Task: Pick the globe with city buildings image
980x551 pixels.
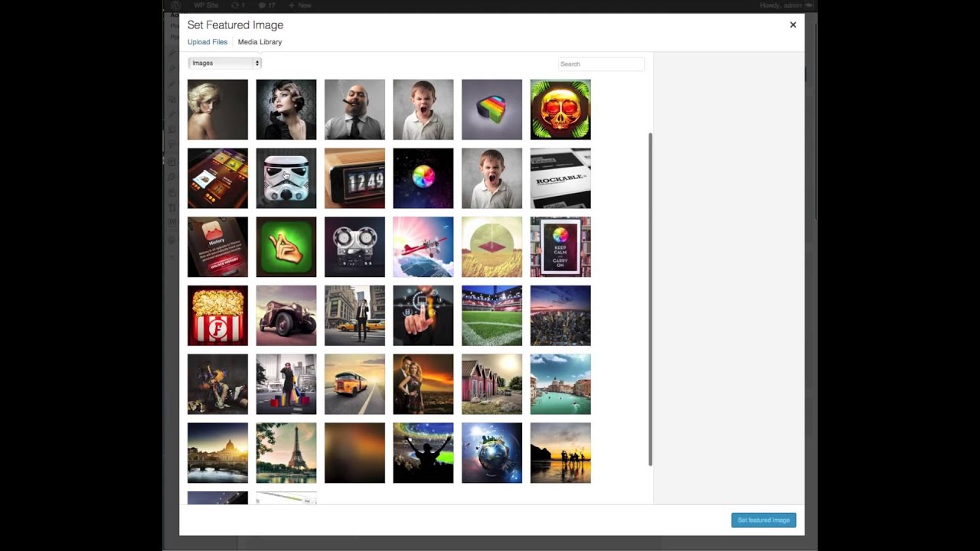Action: (x=492, y=453)
